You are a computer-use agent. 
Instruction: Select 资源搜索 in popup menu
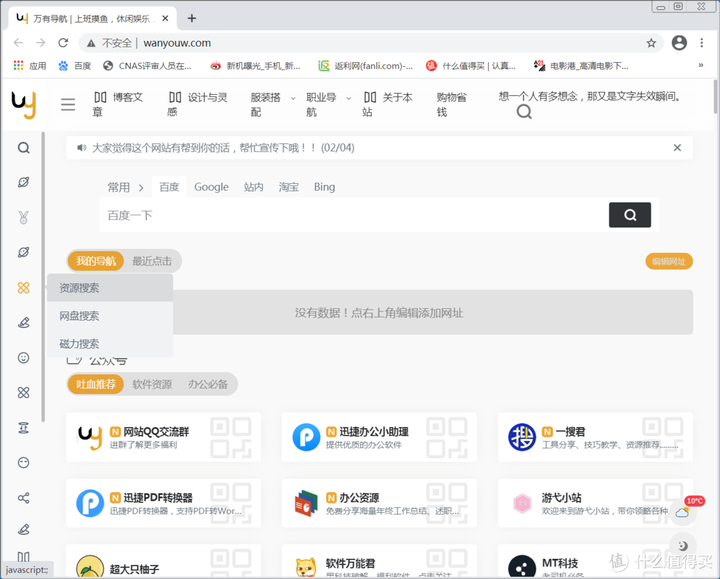[x=110, y=288]
